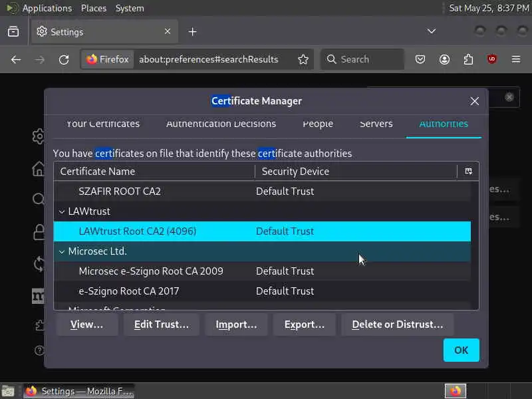Open the Firefox Support help icon in the sidebar
The width and height of the screenshot is (532, 399).
39,350
